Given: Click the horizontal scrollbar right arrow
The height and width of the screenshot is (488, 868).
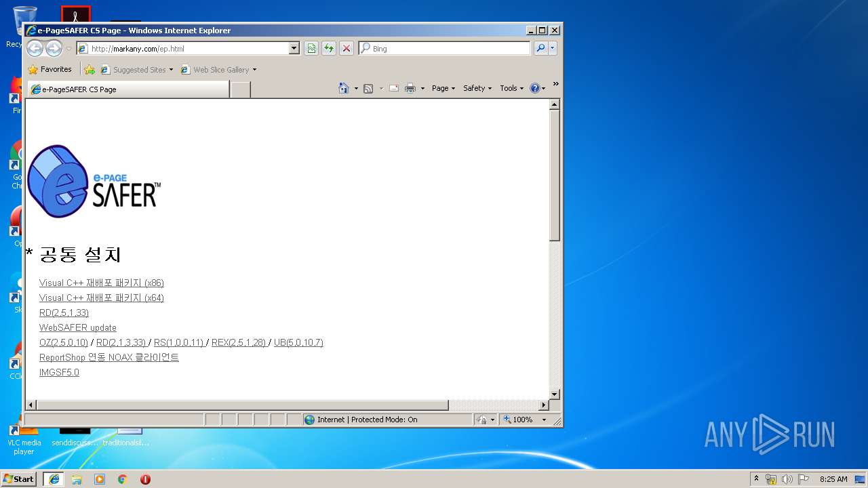Looking at the screenshot, I should point(543,405).
